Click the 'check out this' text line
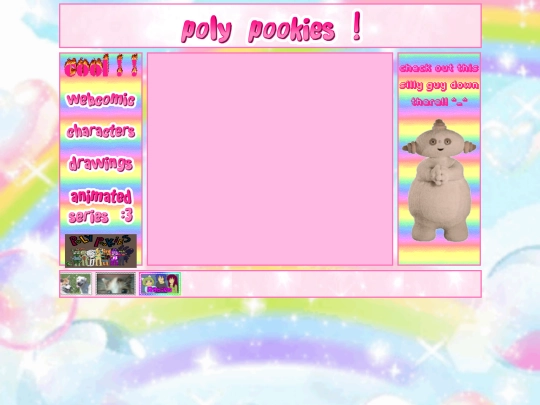The width and height of the screenshot is (540, 405). pyautogui.click(x=439, y=68)
